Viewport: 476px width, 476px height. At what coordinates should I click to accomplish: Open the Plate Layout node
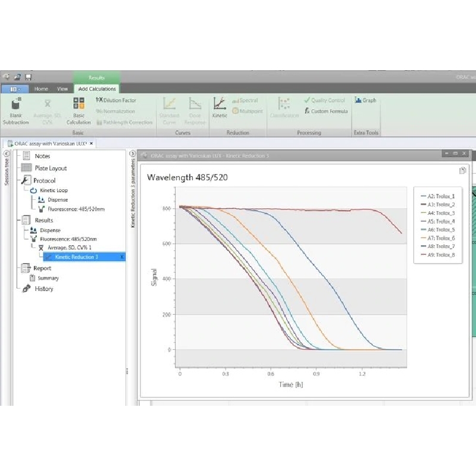(50, 168)
